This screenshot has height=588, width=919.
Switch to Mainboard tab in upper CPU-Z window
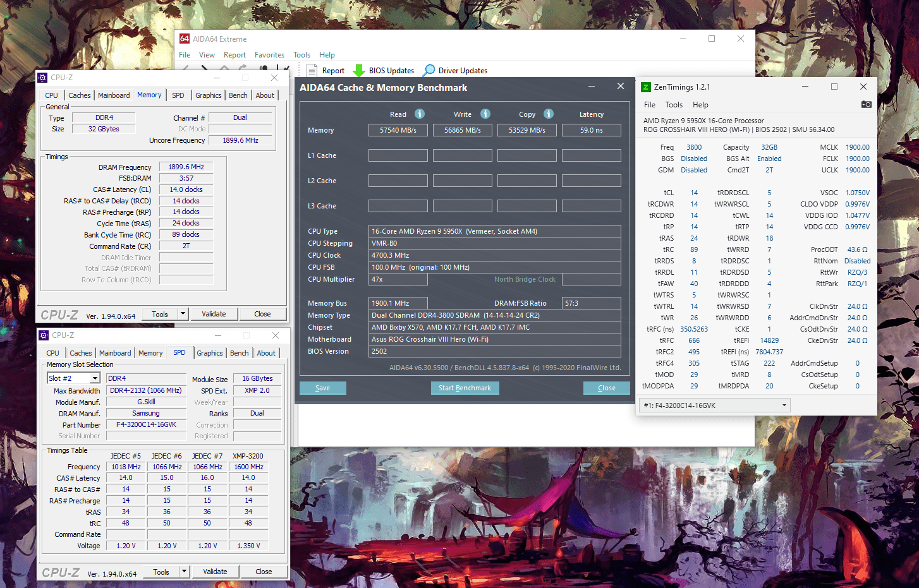coord(114,95)
